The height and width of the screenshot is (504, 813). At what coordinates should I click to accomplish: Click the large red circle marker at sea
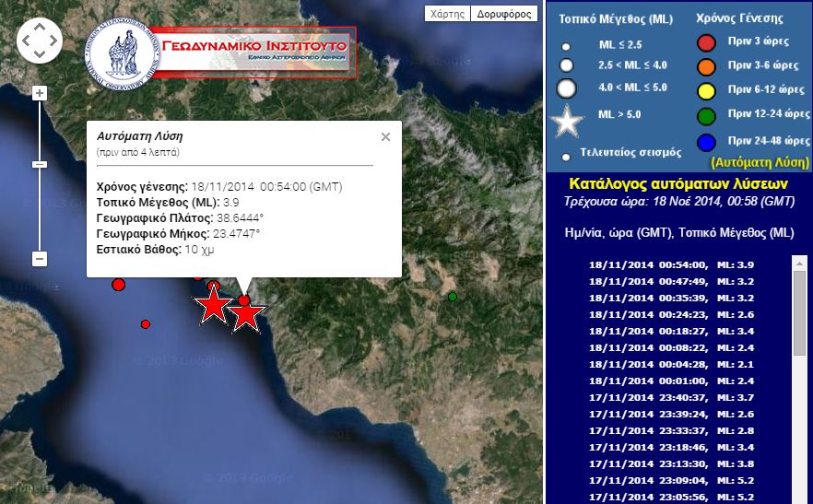118,285
